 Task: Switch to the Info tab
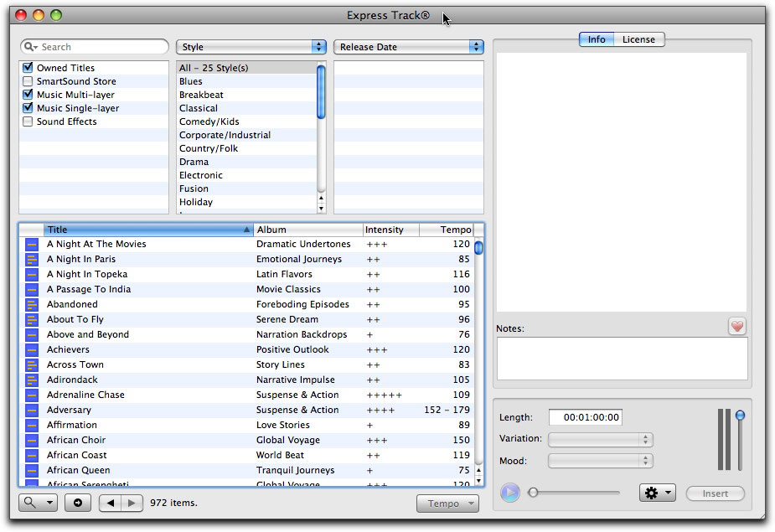pyautogui.click(x=597, y=39)
